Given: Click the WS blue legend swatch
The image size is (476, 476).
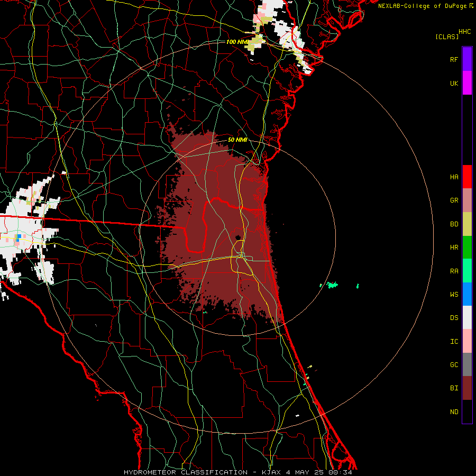Looking at the screenshot, I should pos(467,294).
